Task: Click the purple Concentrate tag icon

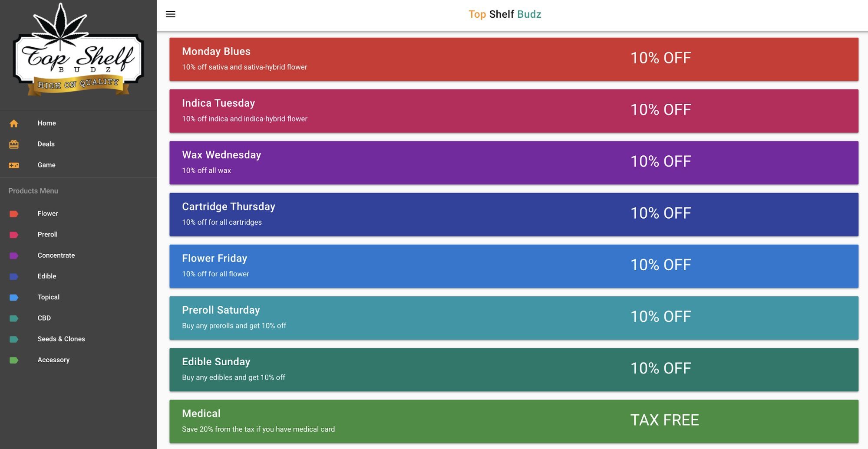Action: (x=14, y=256)
